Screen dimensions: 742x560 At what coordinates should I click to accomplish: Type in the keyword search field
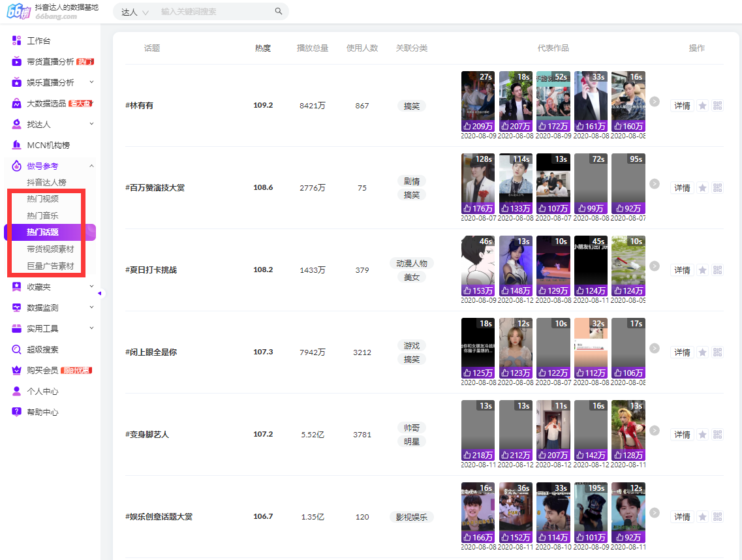point(215,12)
